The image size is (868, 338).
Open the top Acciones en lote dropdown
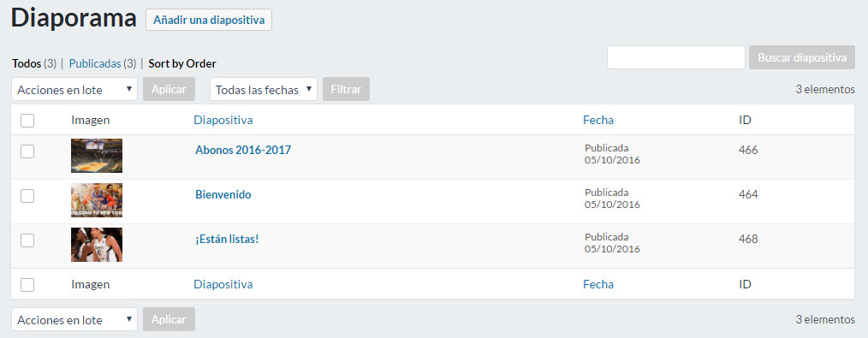[74, 89]
